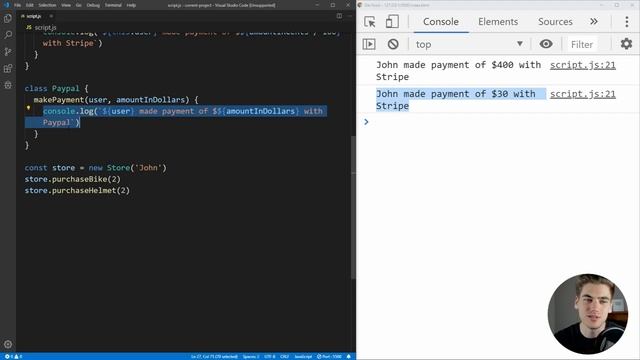Image resolution: width=640 pixels, height=360 pixels.
Task: Open the Debug menu in VS Code
Action: coord(93,5)
